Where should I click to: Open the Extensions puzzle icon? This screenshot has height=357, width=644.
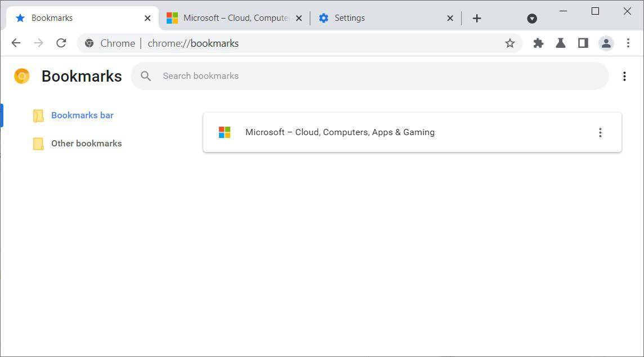538,43
